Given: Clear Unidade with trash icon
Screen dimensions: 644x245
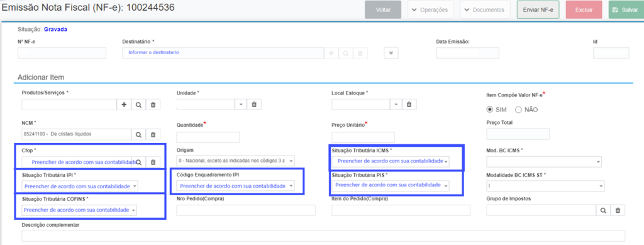Looking at the screenshot, I should pyautogui.click(x=254, y=105).
